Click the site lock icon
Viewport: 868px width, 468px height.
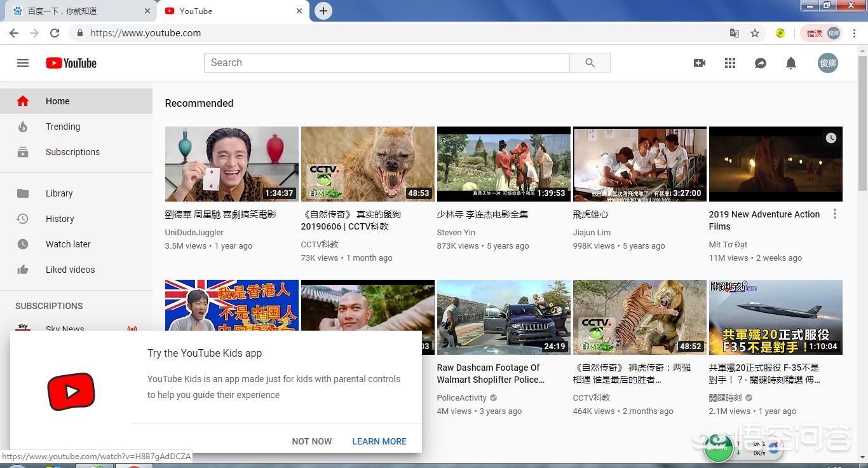click(x=79, y=33)
